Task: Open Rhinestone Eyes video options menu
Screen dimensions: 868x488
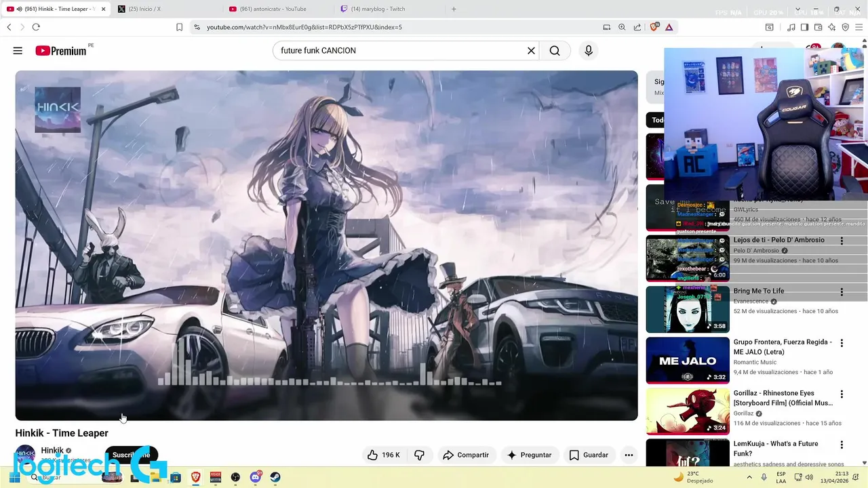Action: pyautogui.click(x=842, y=394)
